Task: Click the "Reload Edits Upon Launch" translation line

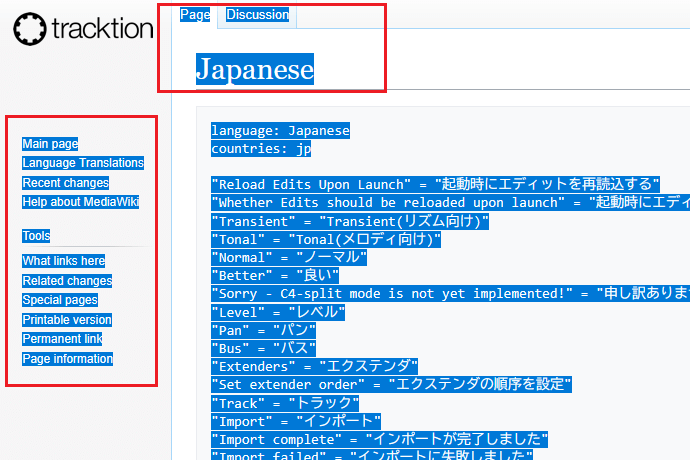Action: (x=435, y=184)
